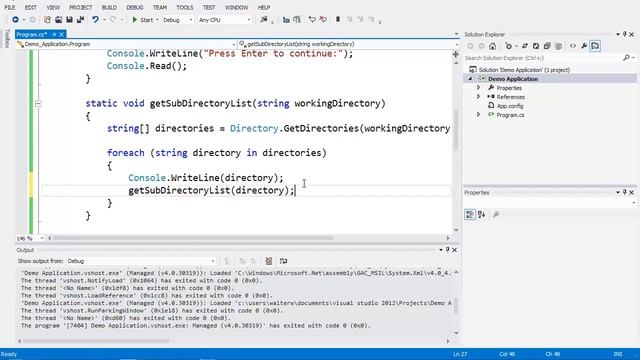Open the TOOLS menu
This screenshot has width=640, height=360.
(x=185, y=7)
